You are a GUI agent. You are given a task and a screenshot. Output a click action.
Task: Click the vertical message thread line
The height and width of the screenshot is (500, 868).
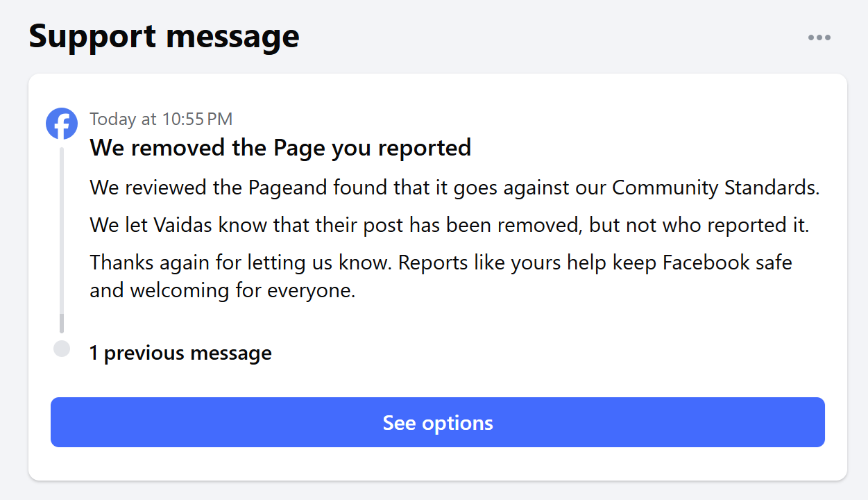point(62,229)
